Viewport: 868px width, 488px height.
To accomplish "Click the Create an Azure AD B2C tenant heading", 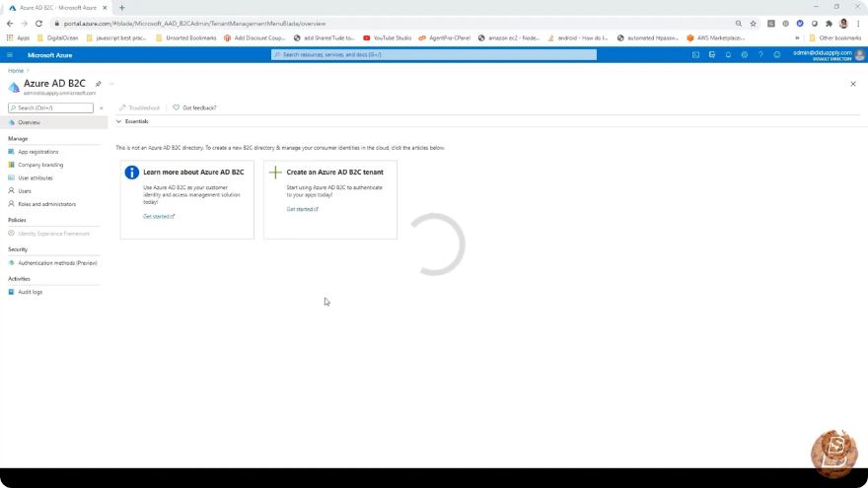I will (x=335, y=173).
